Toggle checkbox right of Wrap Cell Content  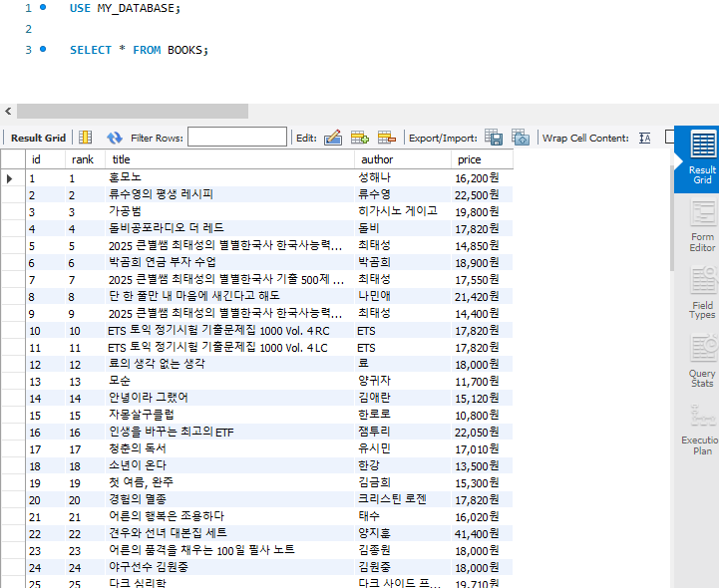(x=669, y=137)
